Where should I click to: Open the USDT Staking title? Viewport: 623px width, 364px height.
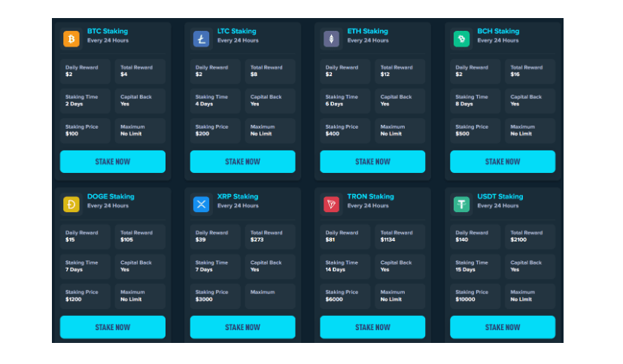click(x=500, y=196)
